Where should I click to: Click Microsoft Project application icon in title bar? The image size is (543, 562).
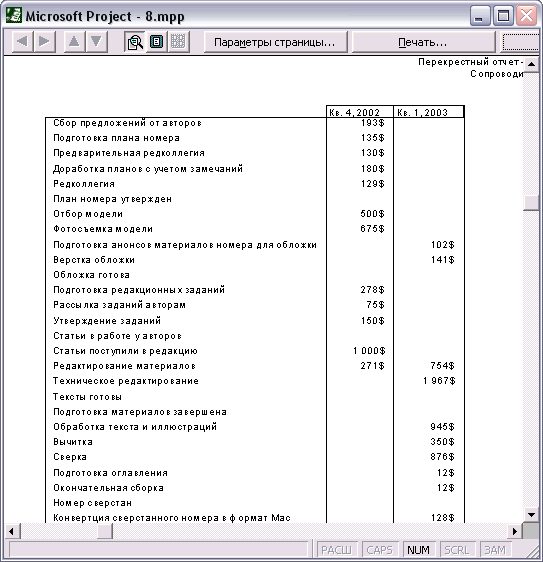13,16
